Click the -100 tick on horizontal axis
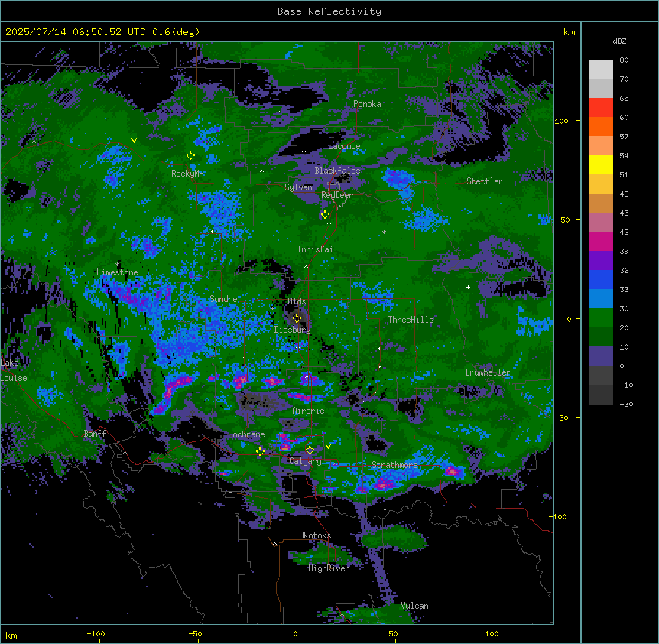This screenshot has height=644, width=659. click(x=96, y=633)
